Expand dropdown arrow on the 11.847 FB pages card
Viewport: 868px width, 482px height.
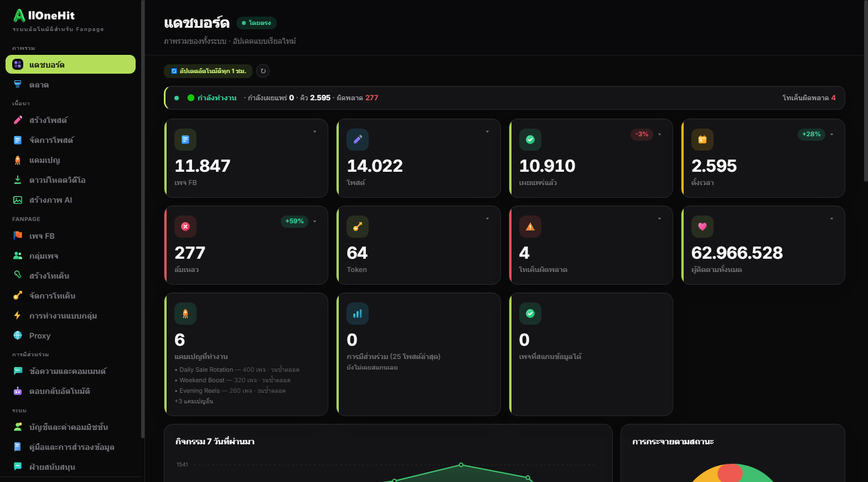pyautogui.click(x=315, y=132)
